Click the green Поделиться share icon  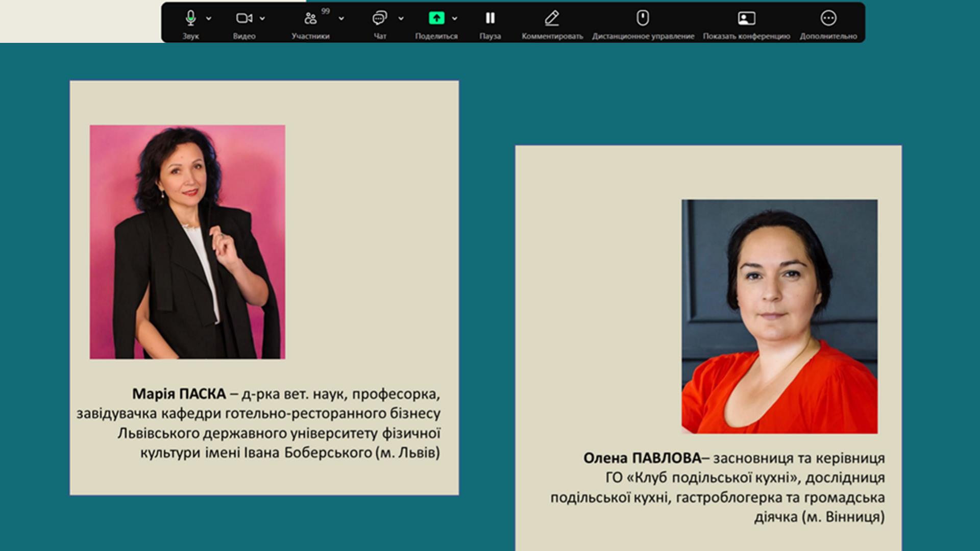tap(436, 18)
